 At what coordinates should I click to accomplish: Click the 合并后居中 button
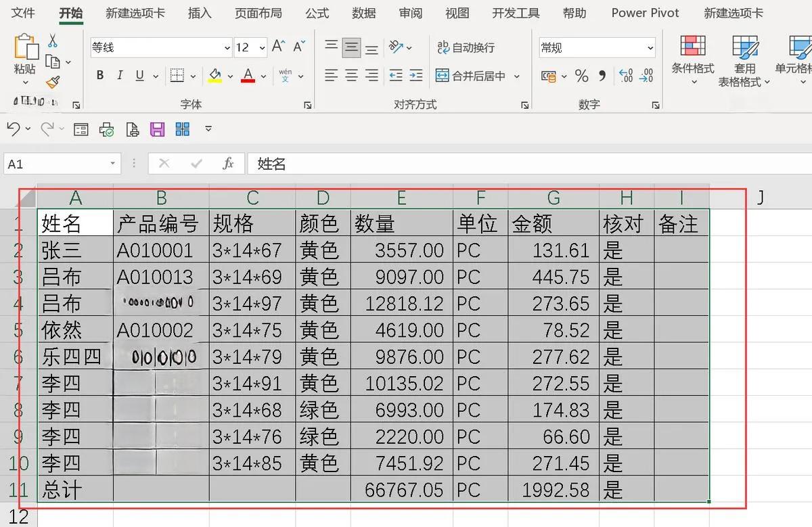point(470,76)
